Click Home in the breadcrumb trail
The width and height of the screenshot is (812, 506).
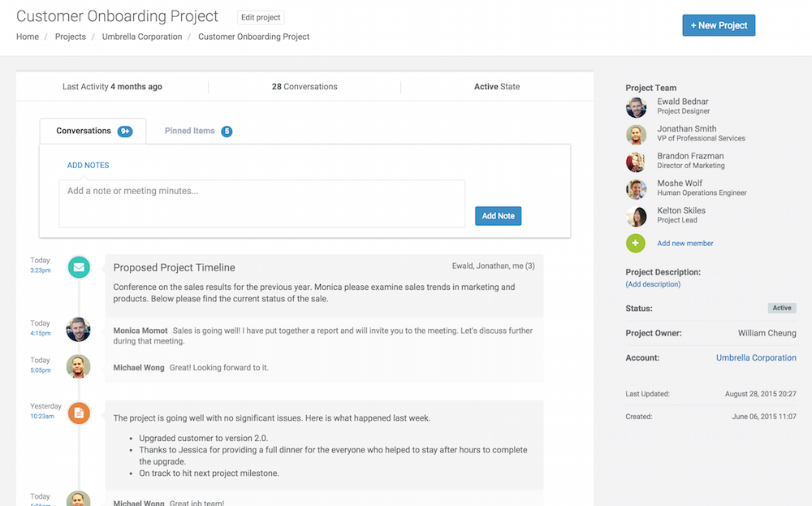[27, 37]
